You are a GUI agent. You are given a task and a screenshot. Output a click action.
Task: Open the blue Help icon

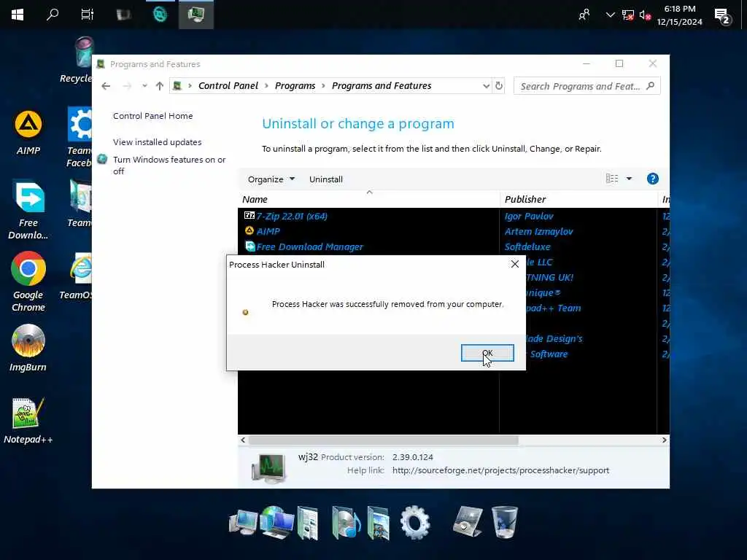[x=653, y=179]
